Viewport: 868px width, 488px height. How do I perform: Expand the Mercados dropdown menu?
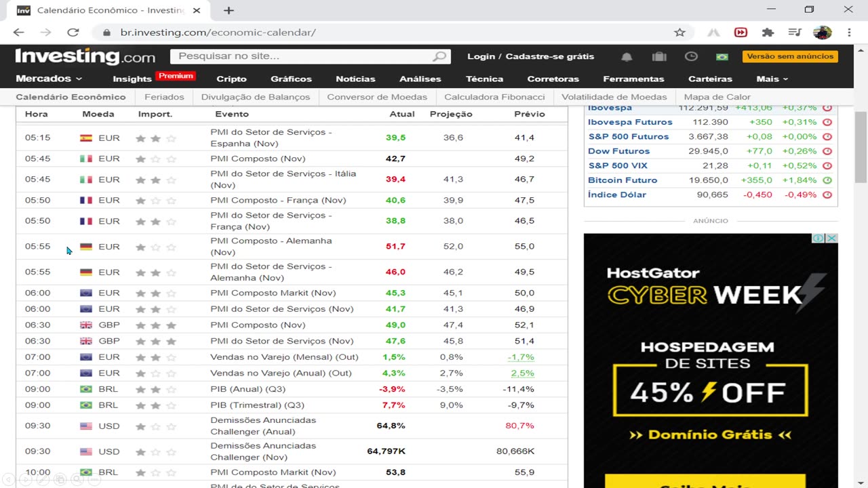[x=49, y=79]
